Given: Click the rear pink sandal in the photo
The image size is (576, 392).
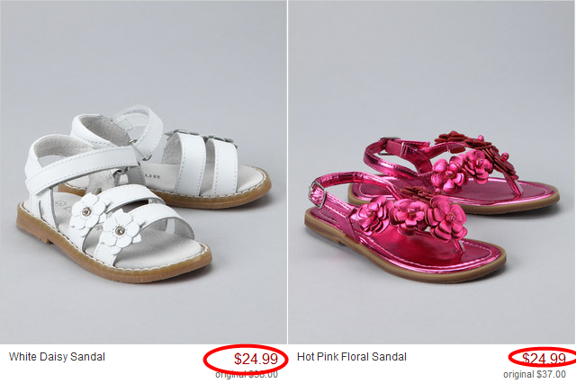Looking at the screenshot, I should pos(455,173).
